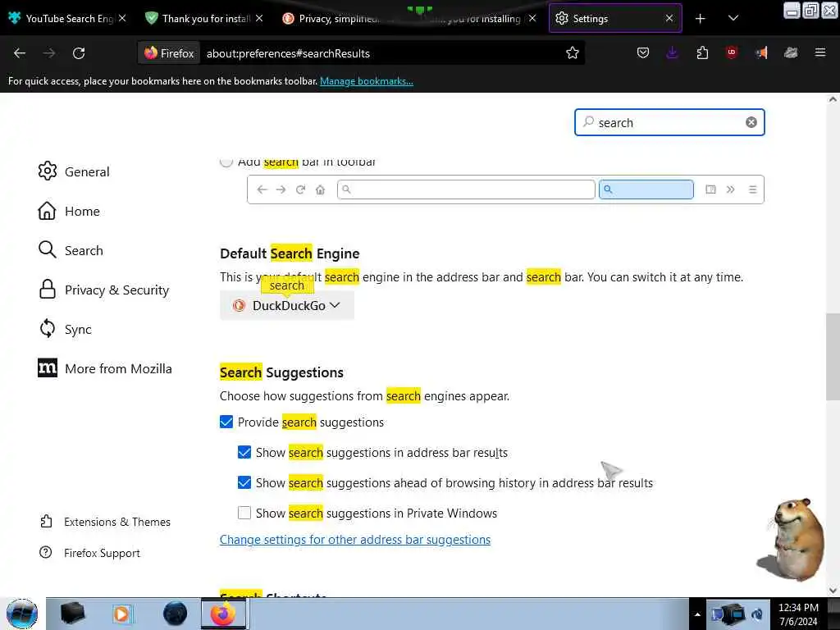Open the Firefox application hamburger menu

pos(819,52)
